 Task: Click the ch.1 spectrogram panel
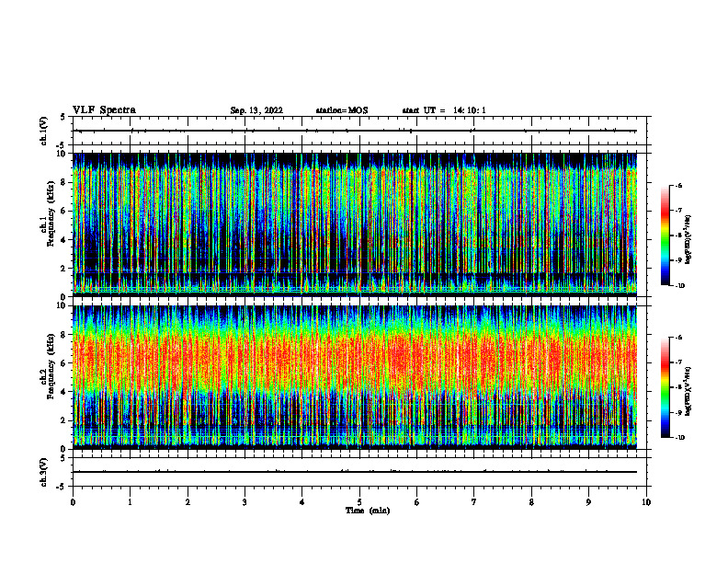coord(355,224)
